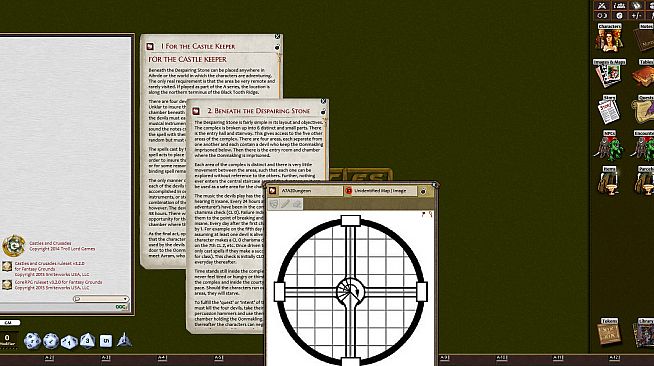Screen dimensions: 654x366
Task: Open the Items sidebar icon
Action: [x=609, y=181]
